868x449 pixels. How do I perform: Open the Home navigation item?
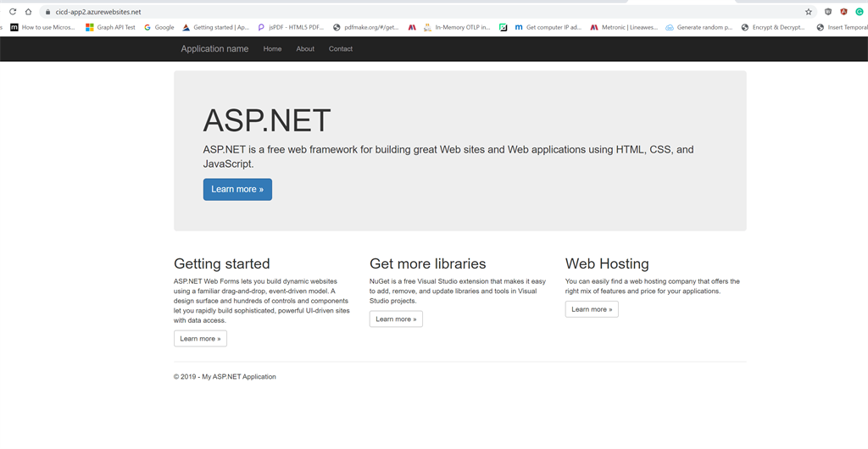coord(272,48)
